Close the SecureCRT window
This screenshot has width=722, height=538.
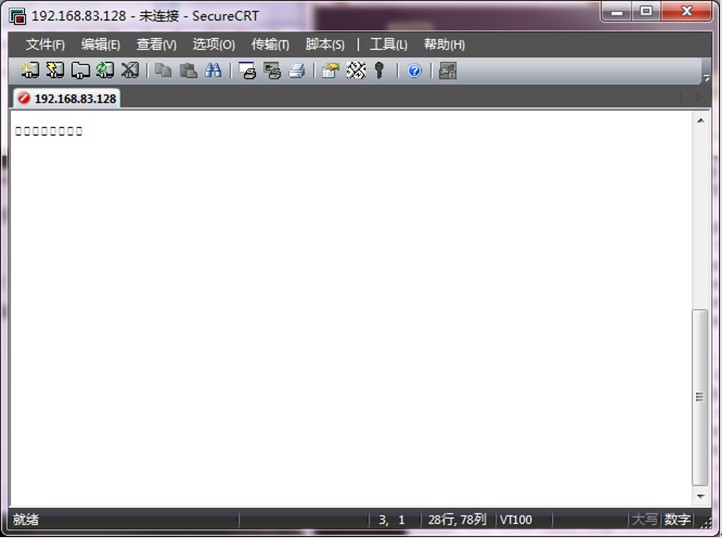coord(687,11)
